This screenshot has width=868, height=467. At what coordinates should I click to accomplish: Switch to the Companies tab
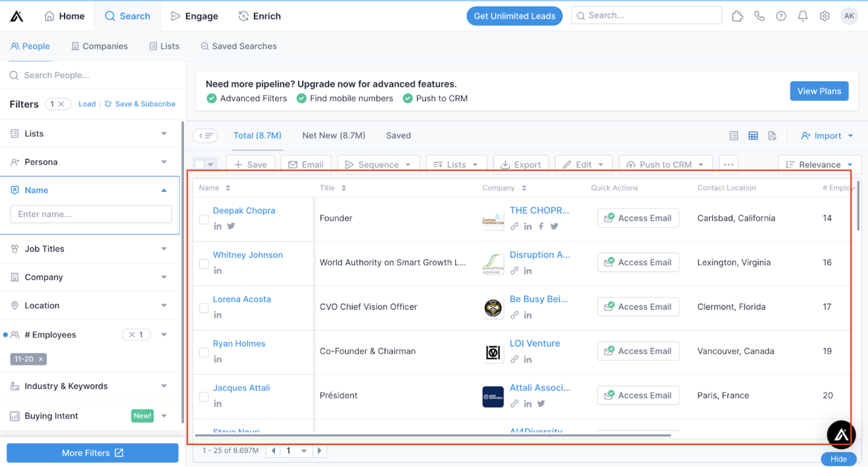[x=100, y=46]
